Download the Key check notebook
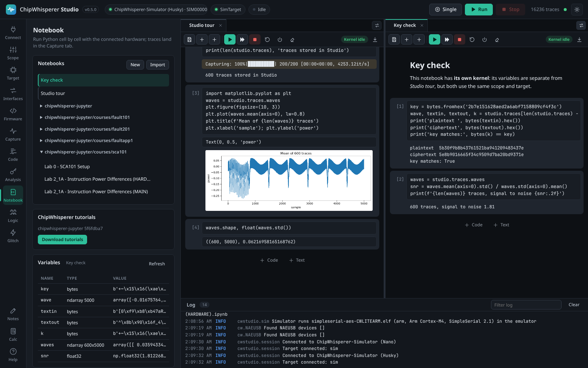Image resolution: width=588 pixels, height=368 pixels. (x=579, y=39)
